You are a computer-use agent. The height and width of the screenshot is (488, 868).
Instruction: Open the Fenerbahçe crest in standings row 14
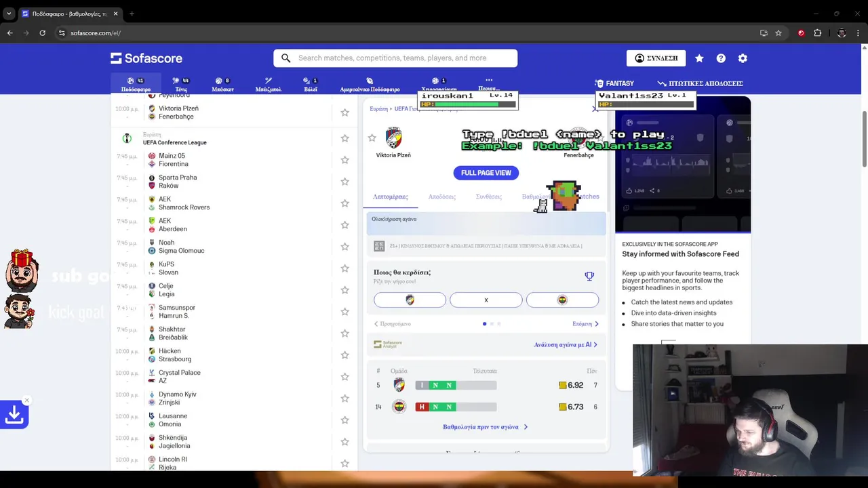click(x=399, y=407)
